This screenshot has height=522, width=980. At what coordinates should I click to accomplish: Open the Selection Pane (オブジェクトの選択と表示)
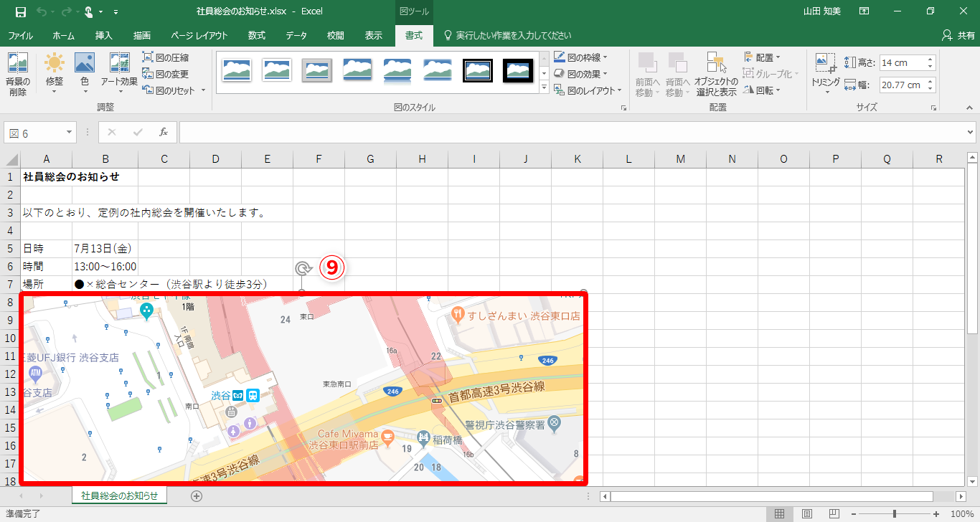(715, 72)
